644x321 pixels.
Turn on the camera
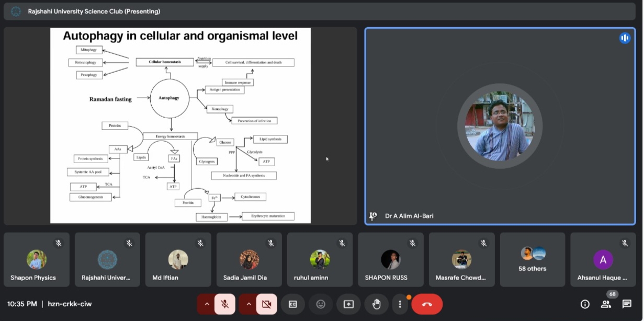coord(267,304)
